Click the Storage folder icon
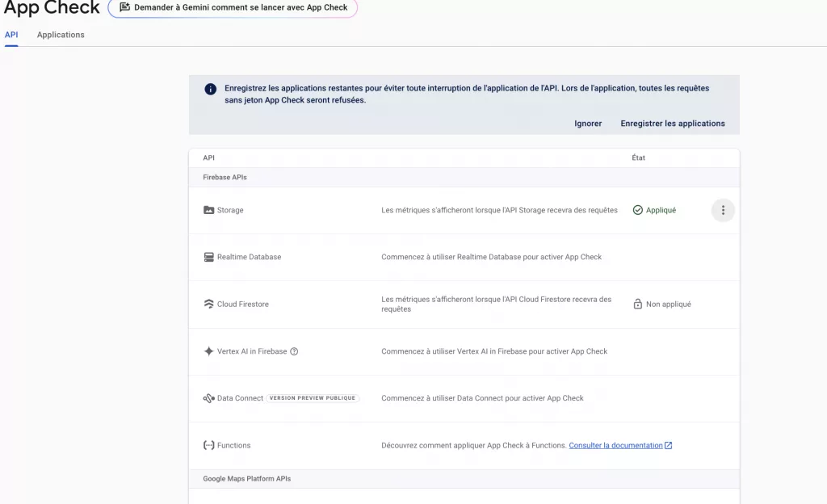 (x=209, y=210)
